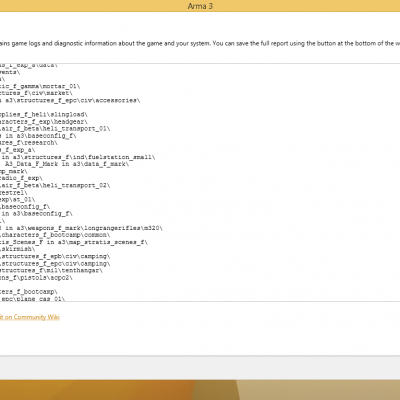Select line "air_f_beta\heli_transport_02\"
Image resolution: width=400 pixels, height=400 pixels.
click(x=55, y=185)
